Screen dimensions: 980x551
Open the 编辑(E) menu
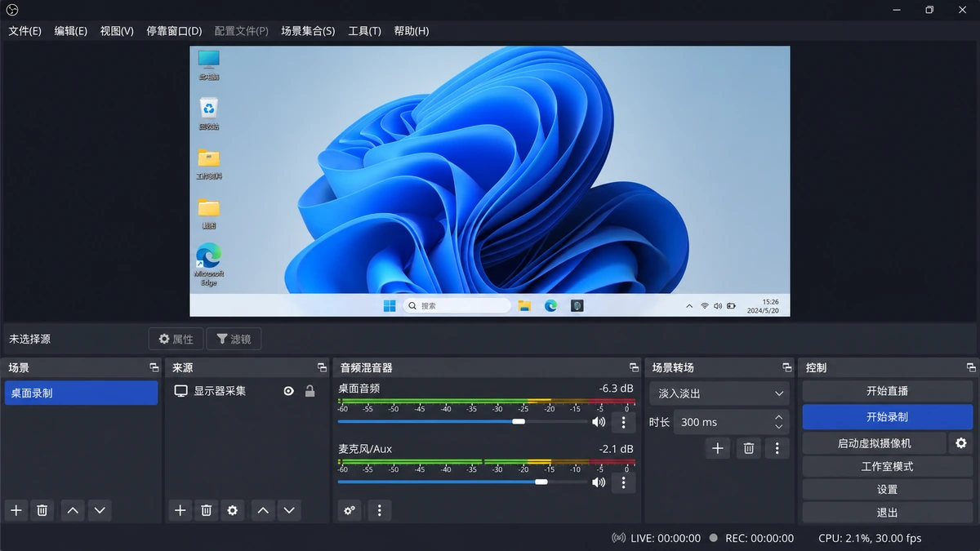[70, 31]
